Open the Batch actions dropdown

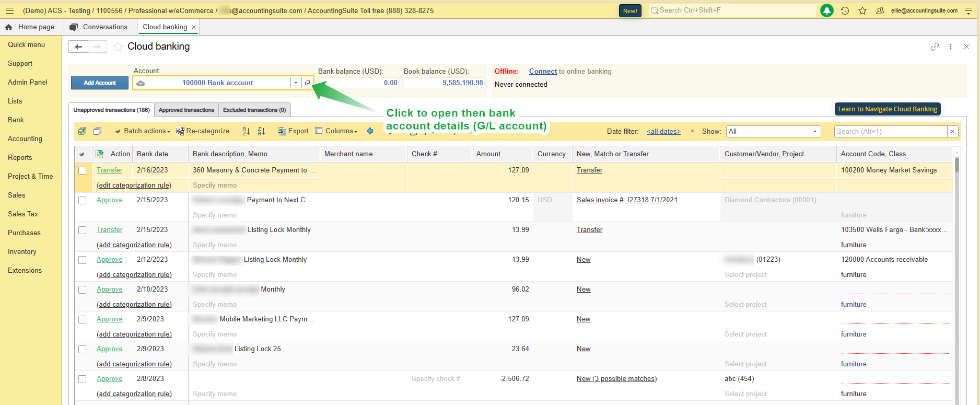pyautogui.click(x=143, y=131)
